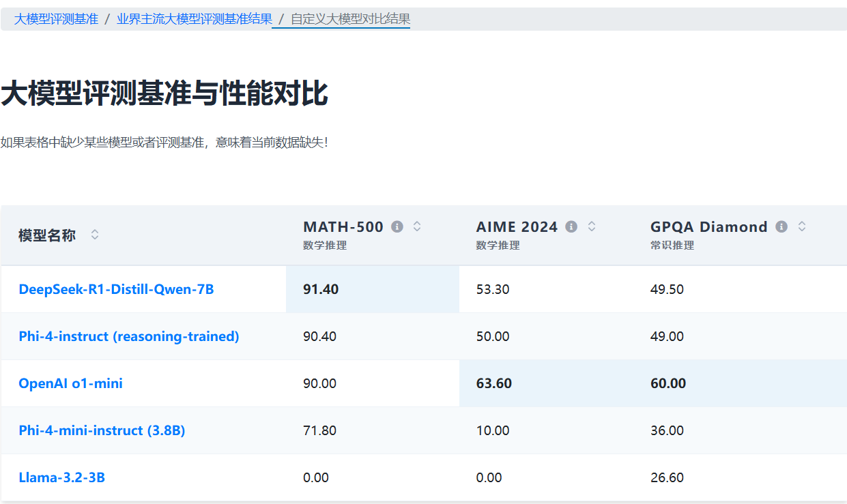The height and width of the screenshot is (504, 847).
Task: Open the GPQA Diamond info icon
Action: pyautogui.click(x=781, y=226)
